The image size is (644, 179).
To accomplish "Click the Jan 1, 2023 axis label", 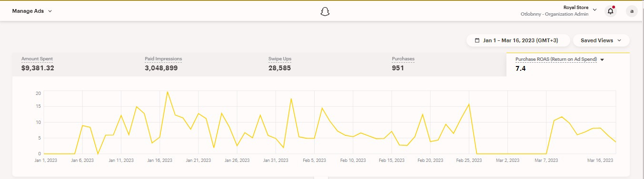I will [x=46, y=160].
